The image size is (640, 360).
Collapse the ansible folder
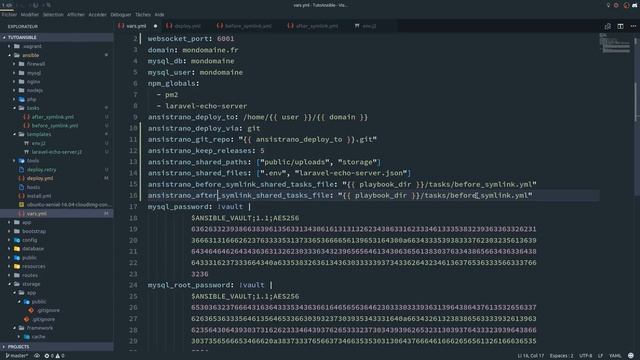[x=57, y=55]
